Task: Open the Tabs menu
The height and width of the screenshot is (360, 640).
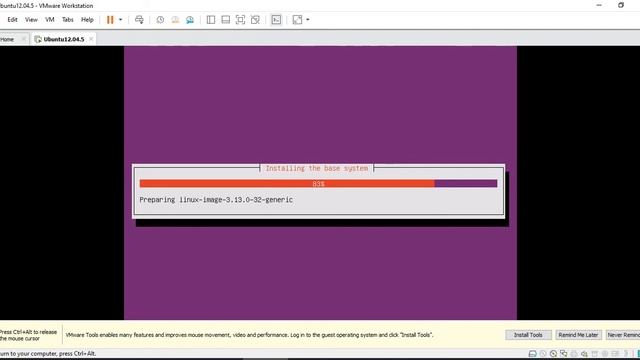Action: pyautogui.click(x=68, y=20)
